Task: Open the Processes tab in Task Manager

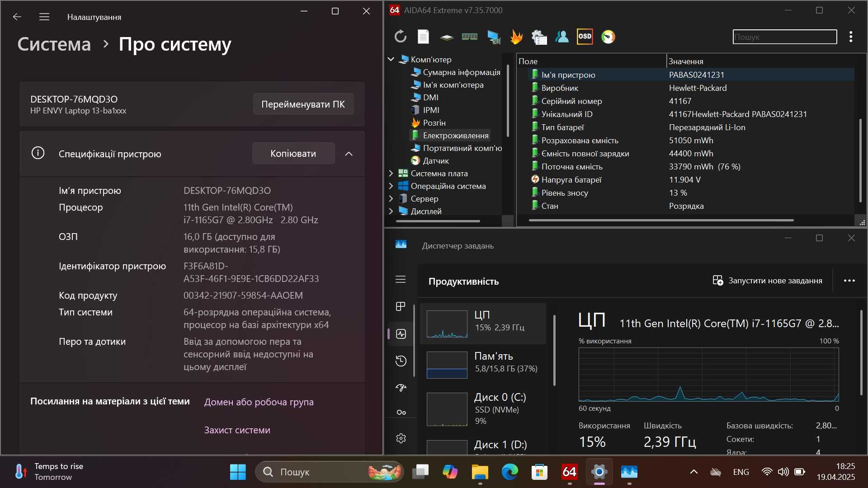Action: [401, 306]
